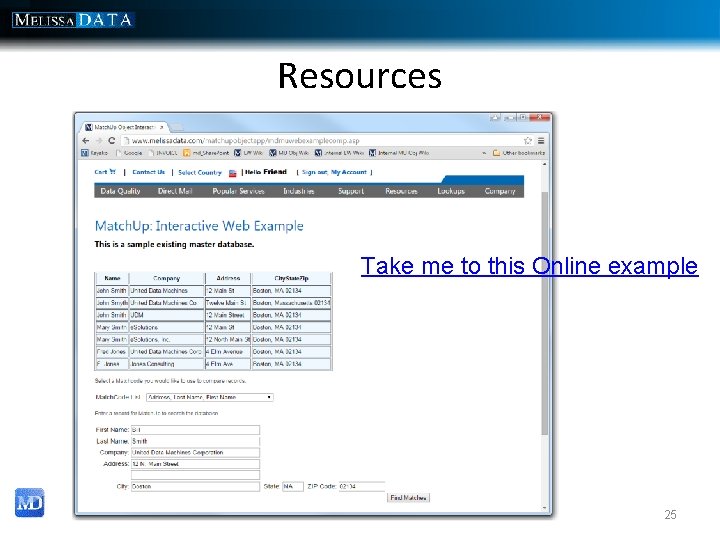Viewport: 720px width, 540px height.
Task: Click the browser forward arrow
Action: point(99,141)
